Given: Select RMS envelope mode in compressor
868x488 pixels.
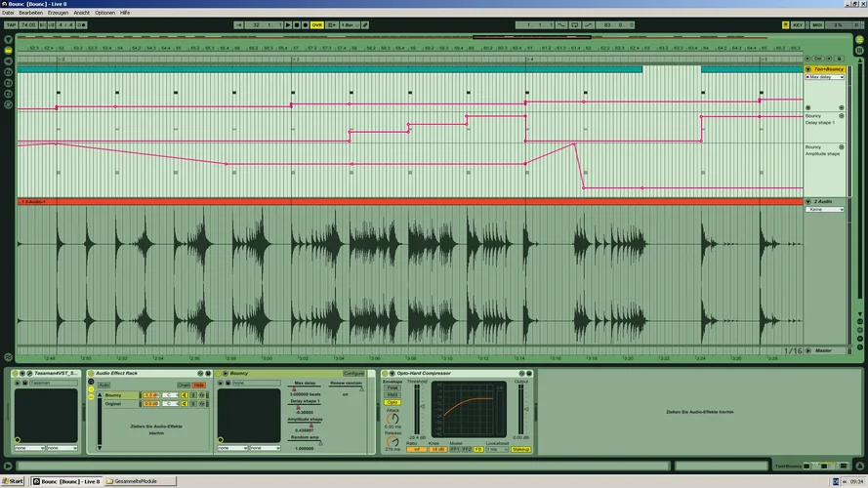Looking at the screenshot, I should click(392, 394).
